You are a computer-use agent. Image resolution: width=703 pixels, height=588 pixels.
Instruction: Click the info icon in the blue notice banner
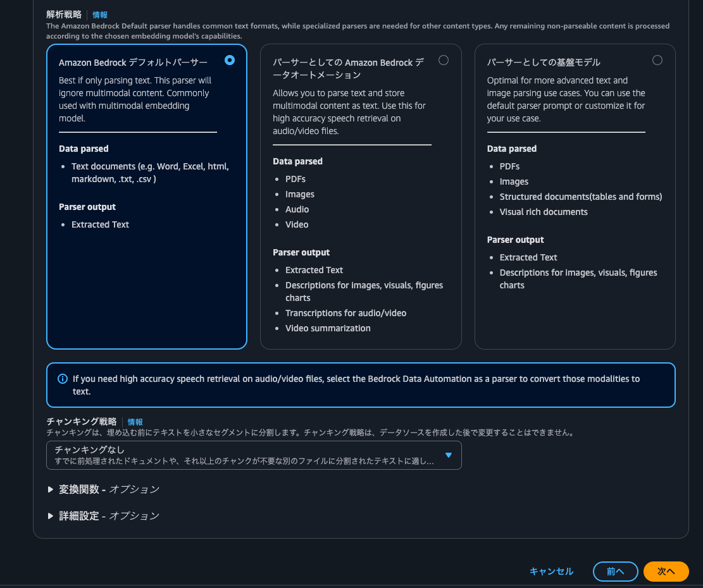pyautogui.click(x=62, y=378)
